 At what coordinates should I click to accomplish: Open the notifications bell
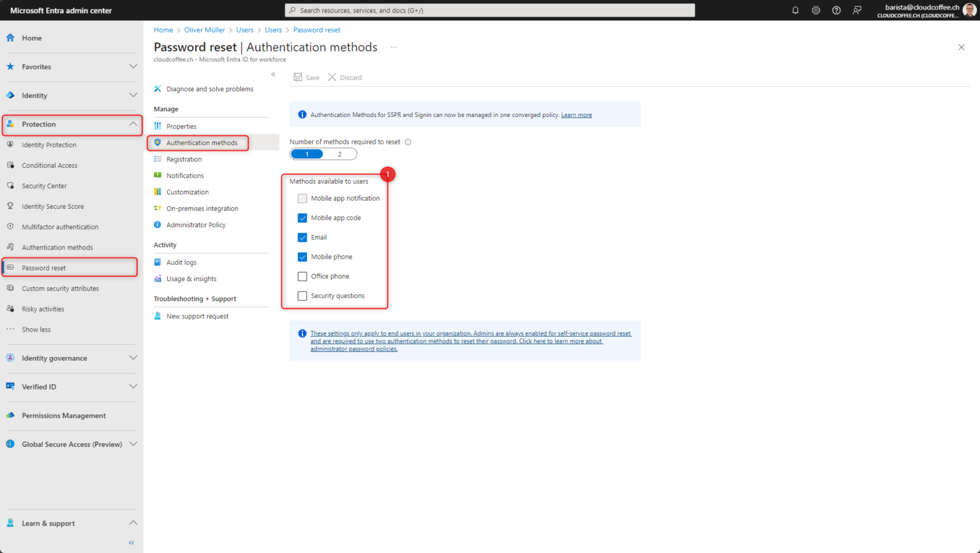[795, 10]
